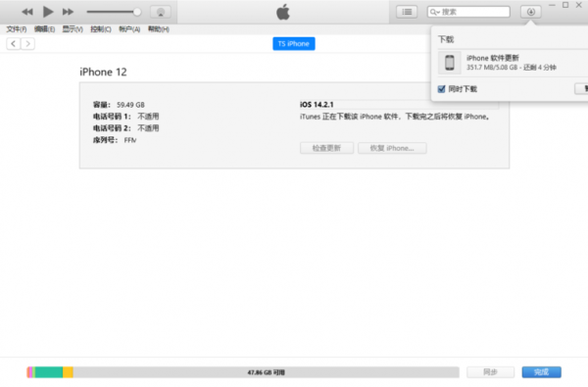Click the 下载 panel heading

click(446, 39)
